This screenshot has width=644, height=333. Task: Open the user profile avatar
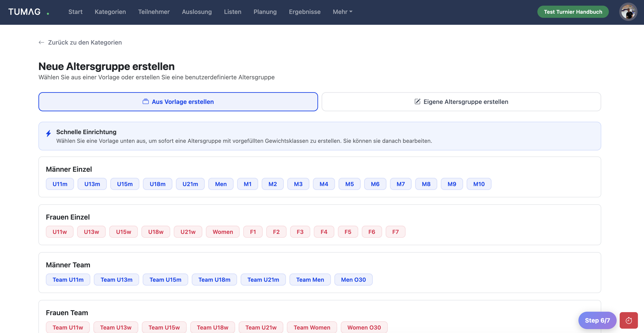(x=628, y=12)
